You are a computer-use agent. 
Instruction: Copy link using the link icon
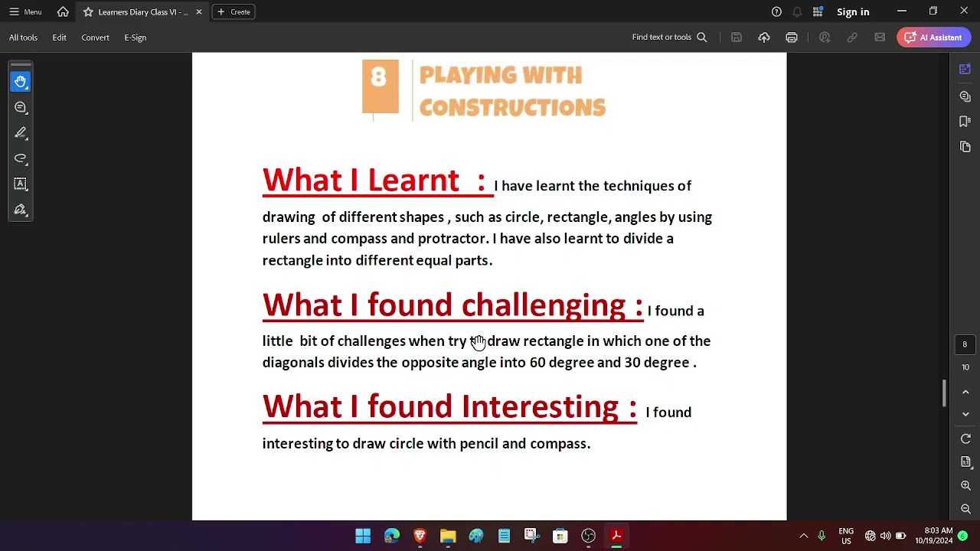pyautogui.click(x=852, y=37)
